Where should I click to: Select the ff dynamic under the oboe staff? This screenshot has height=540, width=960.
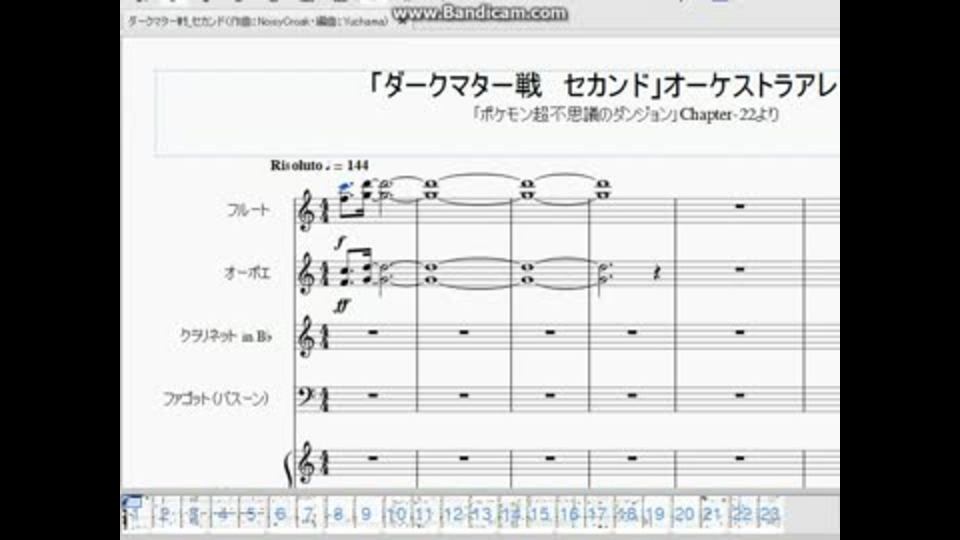pos(342,306)
